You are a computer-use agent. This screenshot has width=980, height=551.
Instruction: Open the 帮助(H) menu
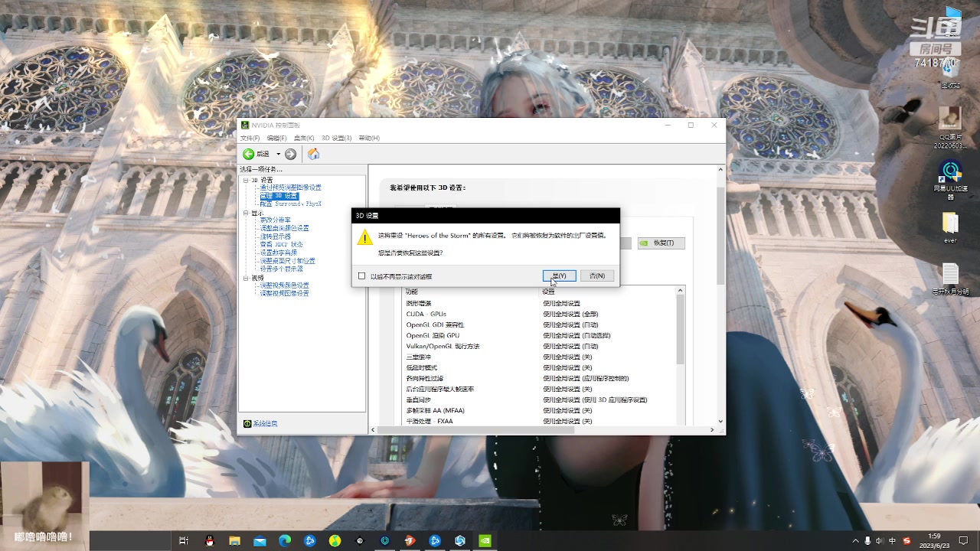(x=369, y=138)
